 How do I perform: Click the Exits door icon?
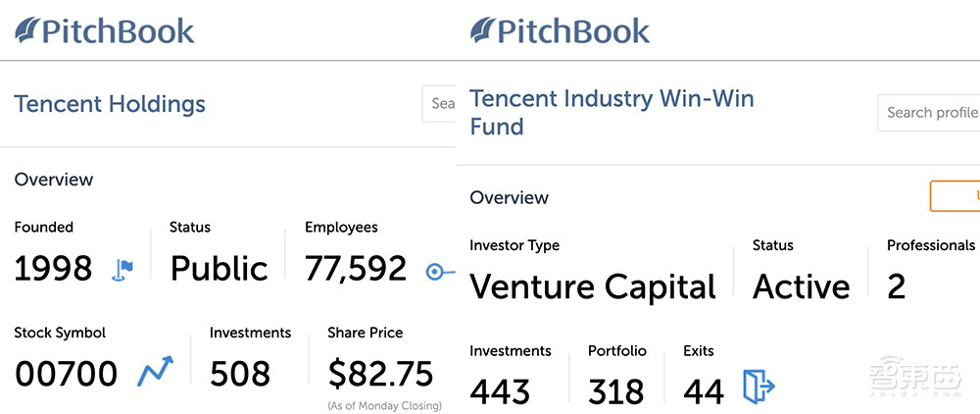point(758,387)
